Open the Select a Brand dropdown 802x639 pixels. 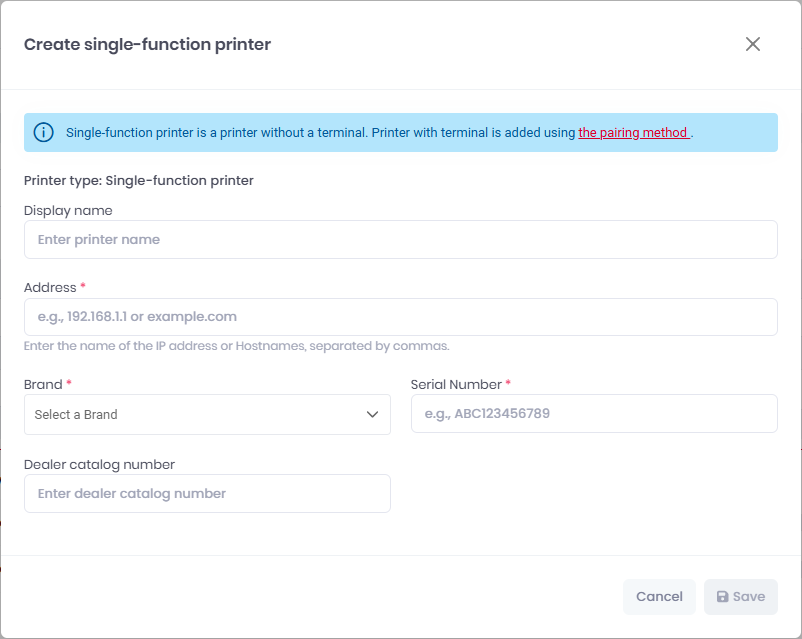tap(207, 414)
